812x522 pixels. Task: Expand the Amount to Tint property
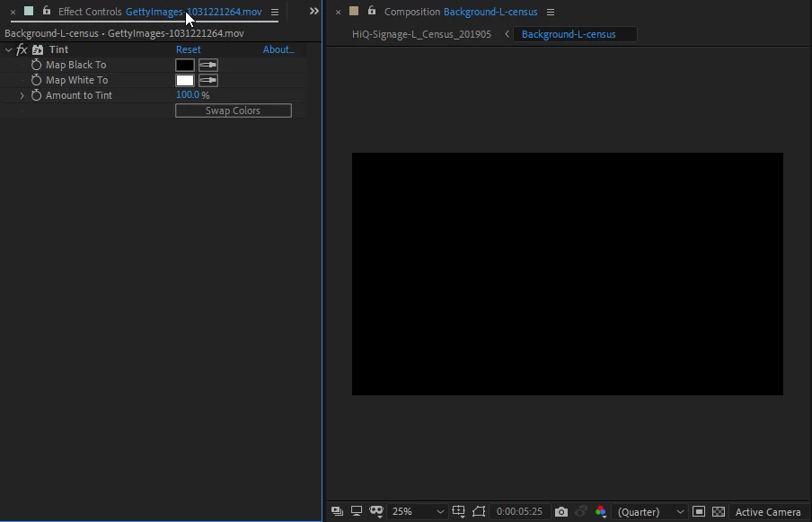tap(22, 95)
